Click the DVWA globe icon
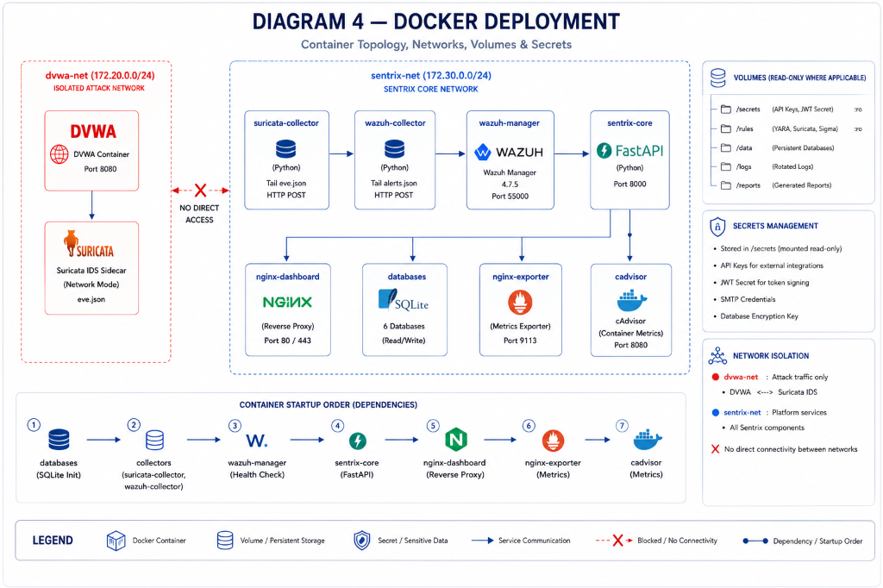This screenshot has height=588, width=883. coord(59,153)
